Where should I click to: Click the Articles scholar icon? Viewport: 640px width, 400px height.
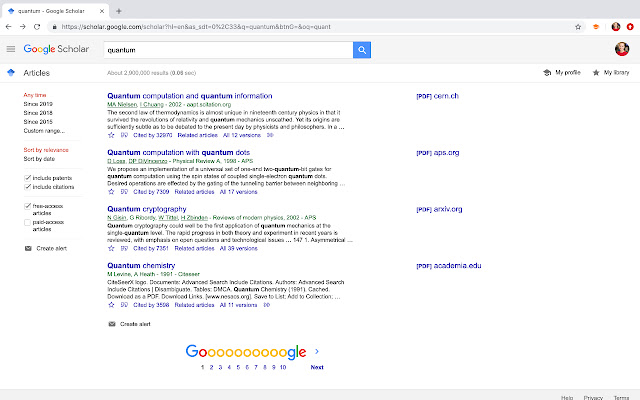point(11,73)
